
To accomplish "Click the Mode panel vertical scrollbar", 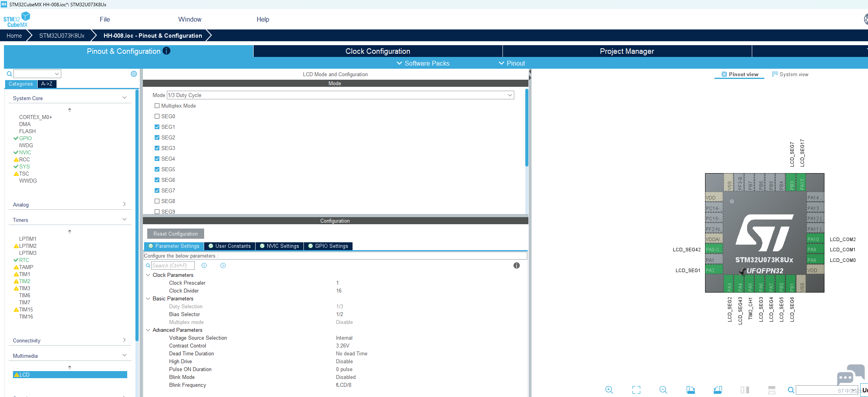I will [526, 128].
